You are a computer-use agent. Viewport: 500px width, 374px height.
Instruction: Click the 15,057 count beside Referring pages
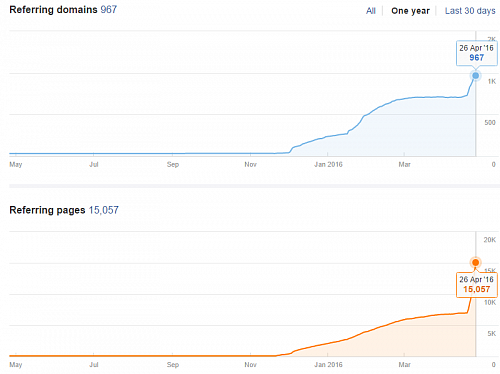[104, 210]
